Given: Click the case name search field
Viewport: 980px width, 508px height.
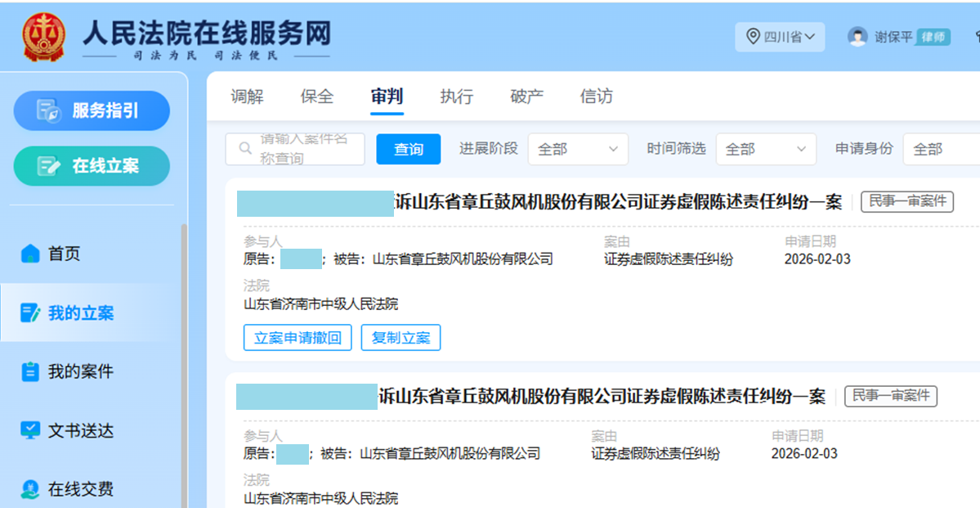Looking at the screenshot, I should coord(295,149).
